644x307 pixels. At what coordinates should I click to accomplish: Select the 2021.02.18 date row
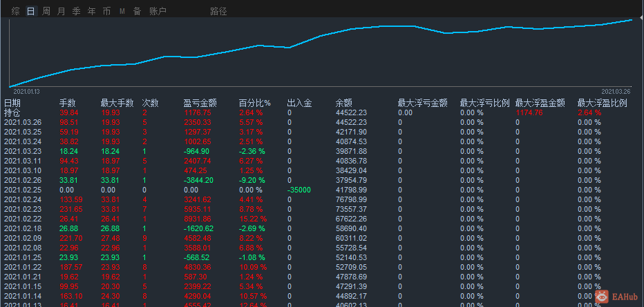322,228
